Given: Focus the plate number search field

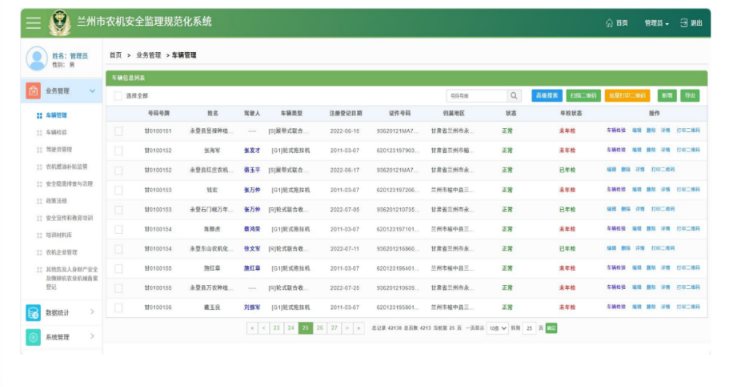Looking at the screenshot, I should click(477, 95).
